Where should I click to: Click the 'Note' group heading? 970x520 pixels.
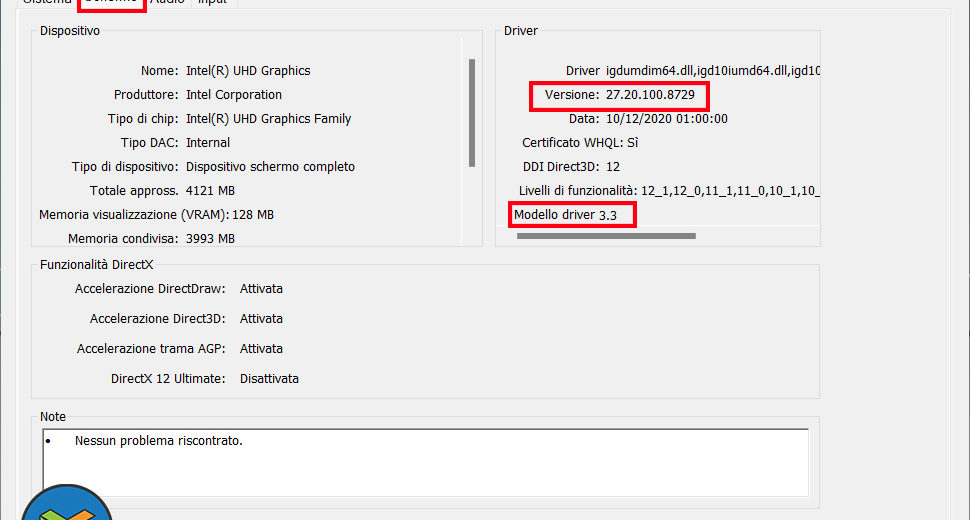53,417
